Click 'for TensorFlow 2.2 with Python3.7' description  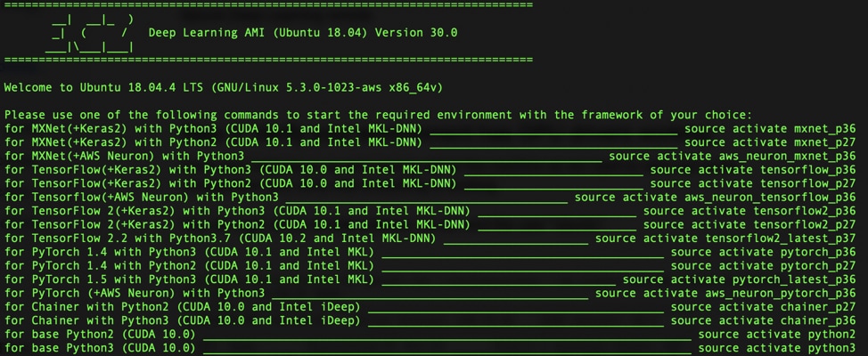pos(220,239)
